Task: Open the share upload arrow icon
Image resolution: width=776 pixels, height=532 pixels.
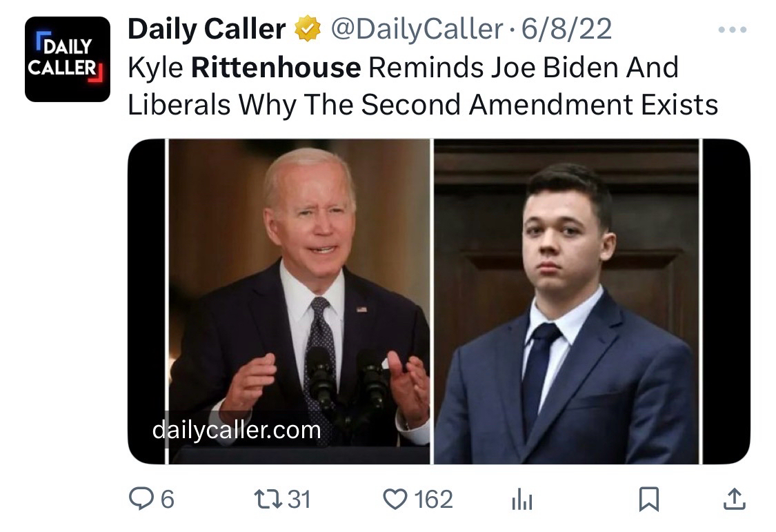Action: coord(735,499)
